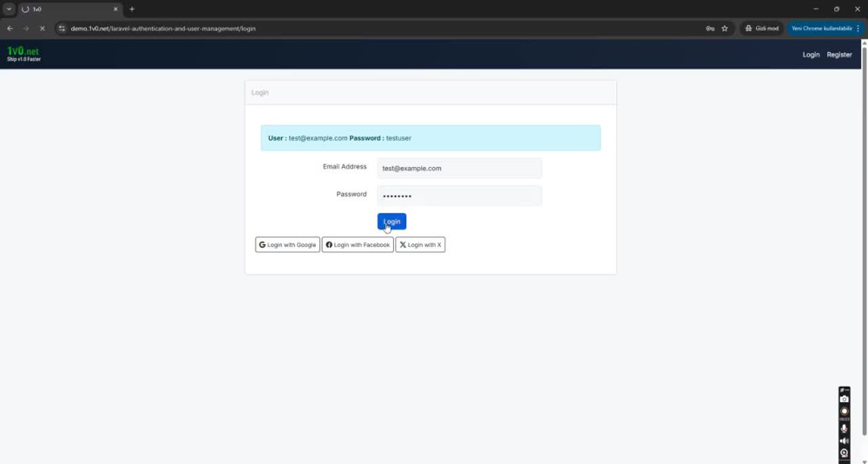Click the Password field label

click(x=352, y=194)
